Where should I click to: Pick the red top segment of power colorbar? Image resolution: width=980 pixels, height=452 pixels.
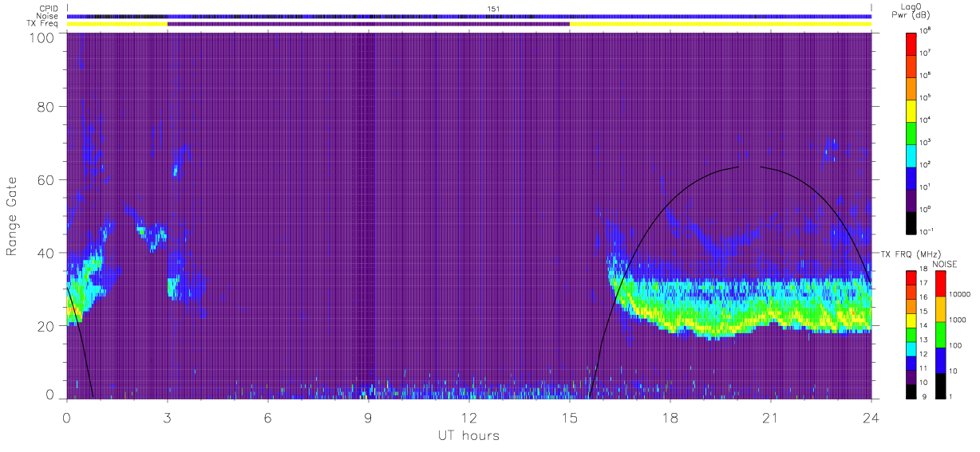coord(913,43)
